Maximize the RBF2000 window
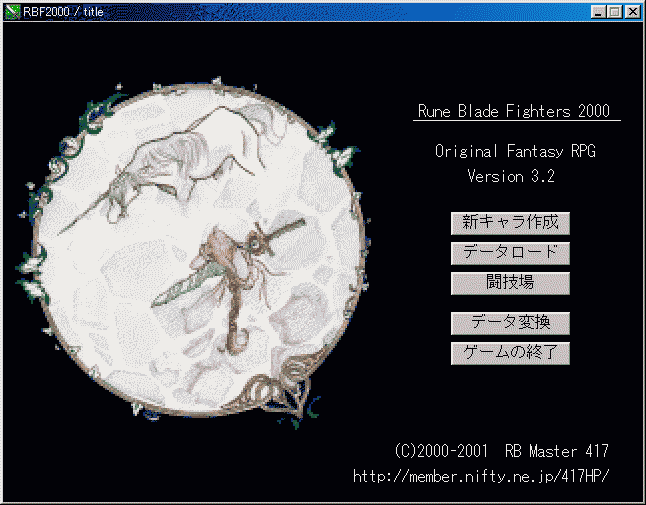The height and width of the screenshot is (505, 646). coord(615,12)
